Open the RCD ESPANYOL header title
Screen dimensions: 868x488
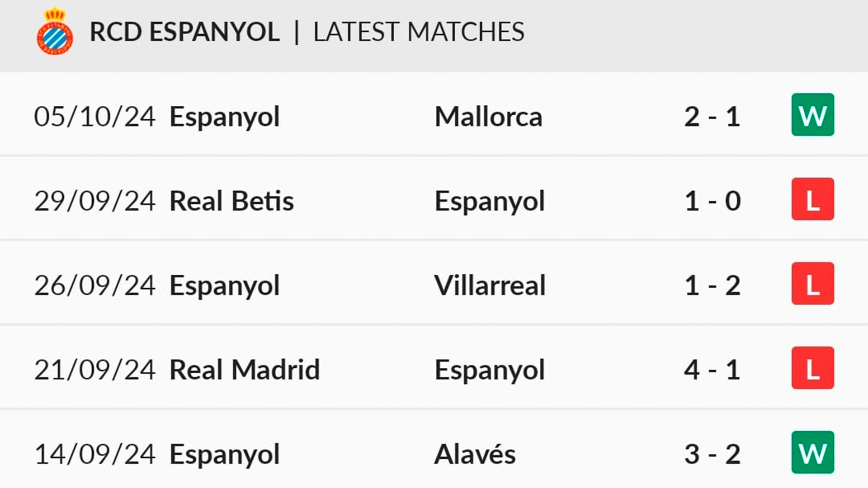184,32
